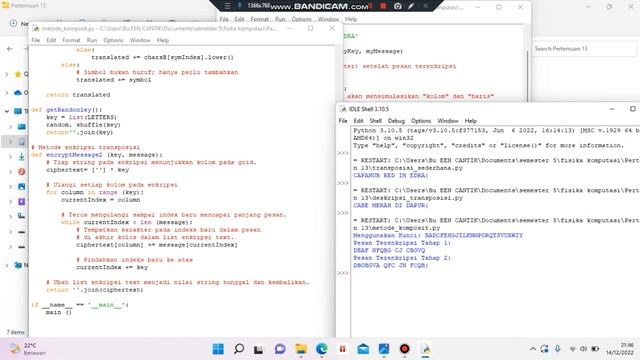Viewport: 640px width, 360px height.
Task: Open Window menu in metode_komposit editor
Action: (140, 40)
